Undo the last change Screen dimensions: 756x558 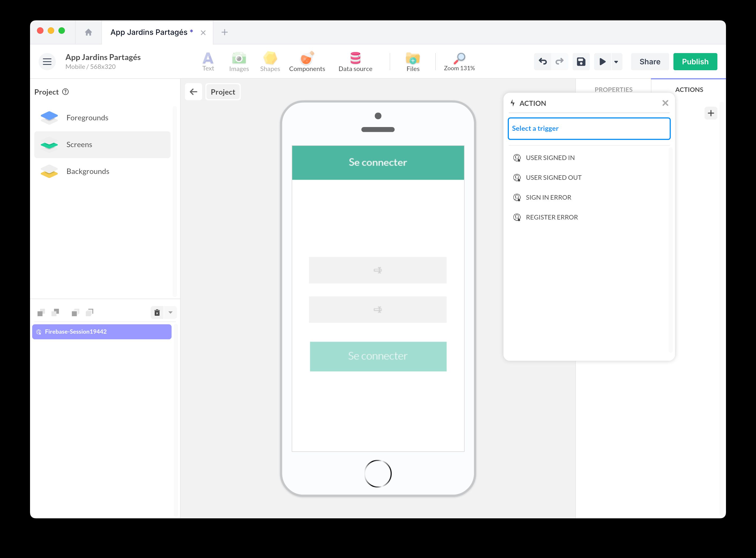coord(543,61)
